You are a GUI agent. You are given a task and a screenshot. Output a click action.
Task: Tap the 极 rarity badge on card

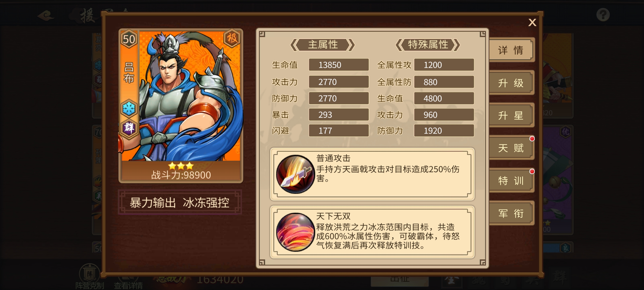click(232, 39)
